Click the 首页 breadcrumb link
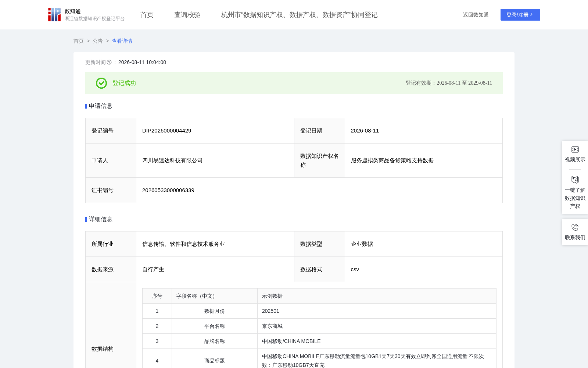 [x=79, y=41]
